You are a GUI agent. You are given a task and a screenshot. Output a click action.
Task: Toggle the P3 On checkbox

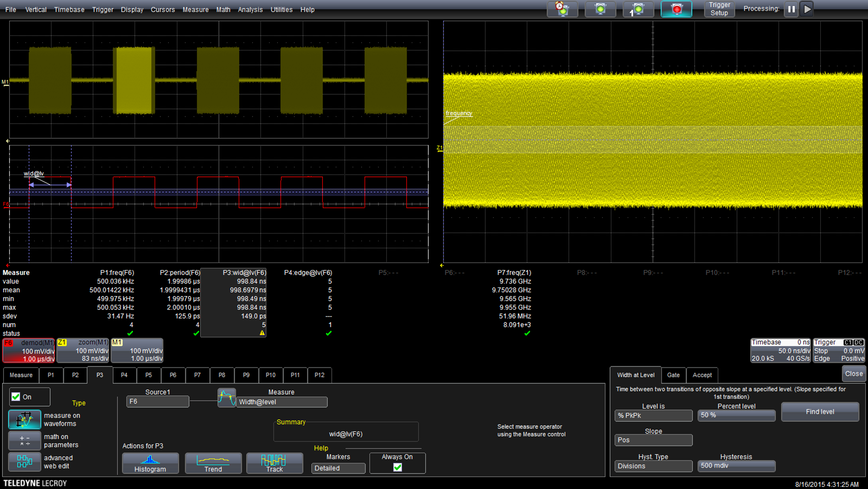coord(16,397)
